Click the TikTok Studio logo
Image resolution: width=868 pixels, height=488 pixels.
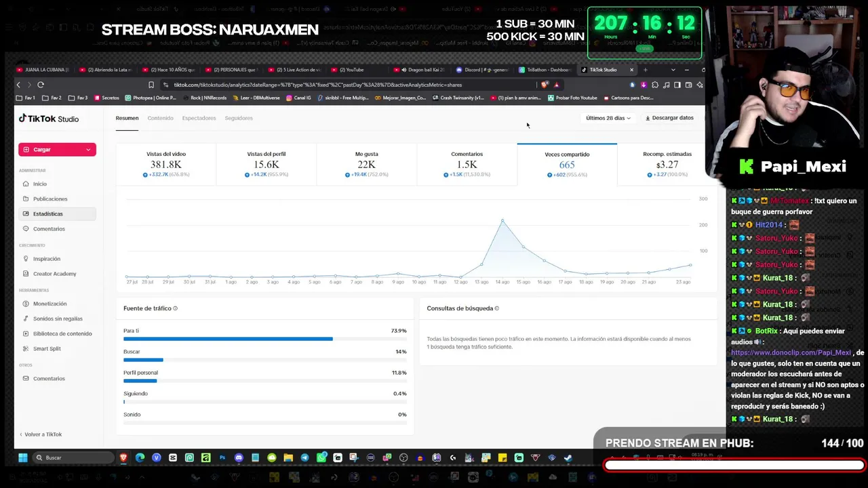pyautogui.click(x=49, y=119)
